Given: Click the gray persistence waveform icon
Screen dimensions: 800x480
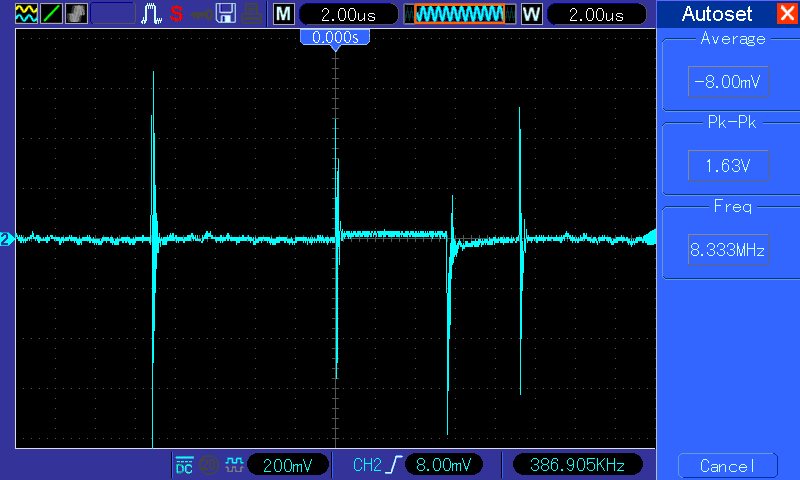Looking at the screenshot, I should (x=76, y=14).
